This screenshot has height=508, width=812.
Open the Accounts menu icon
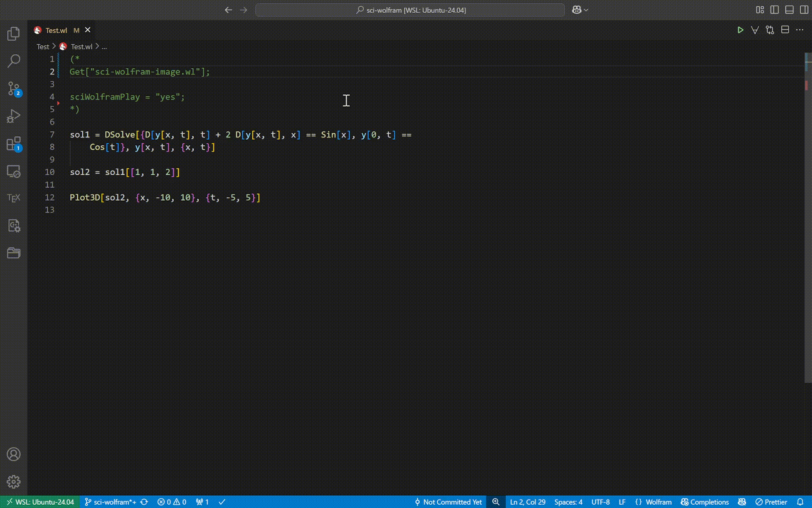pyautogui.click(x=14, y=454)
